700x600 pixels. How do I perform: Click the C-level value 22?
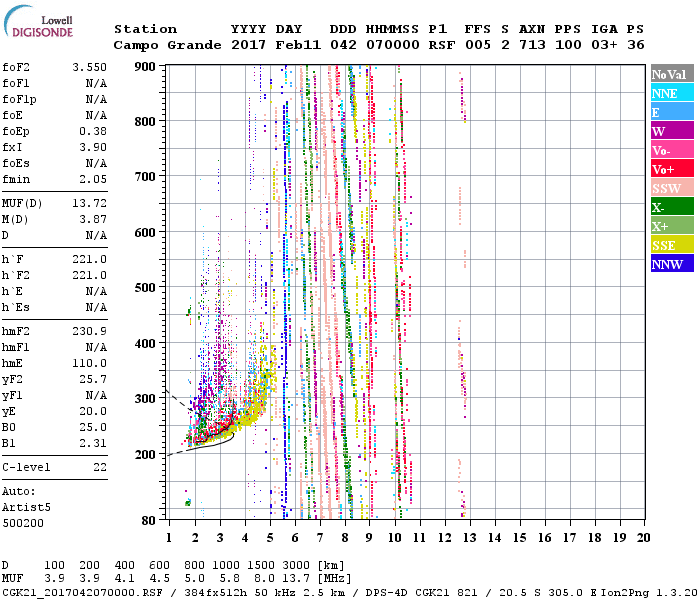coord(100,467)
